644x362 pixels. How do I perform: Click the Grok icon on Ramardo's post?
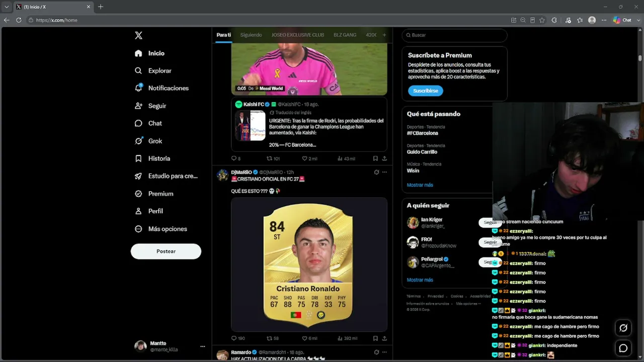[x=376, y=352]
